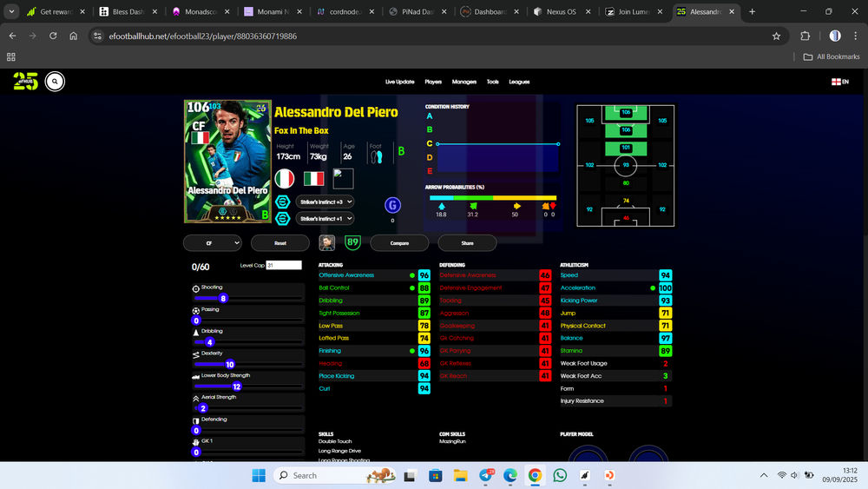Screen dimensions: 868x489
Task: Open the Chrome profile avatar
Action: pyautogui.click(x=835, y=36)
